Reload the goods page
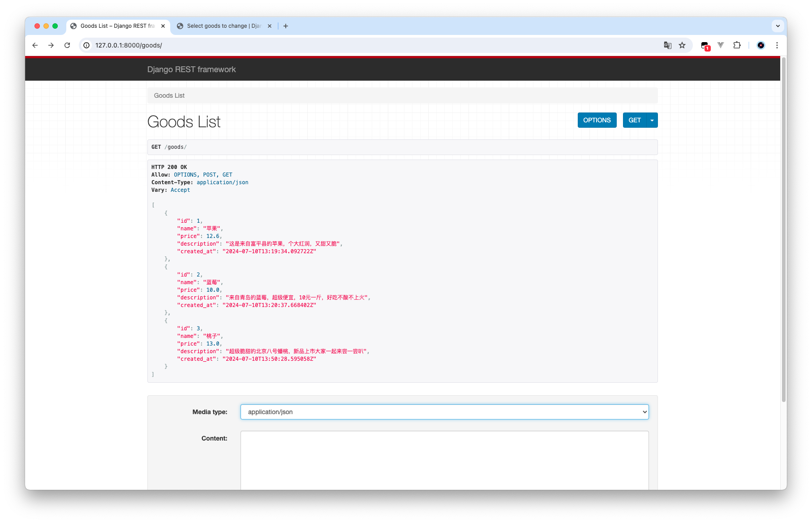Image resolution: width=812 pixels, height=523 pixels. click(67, 45)
